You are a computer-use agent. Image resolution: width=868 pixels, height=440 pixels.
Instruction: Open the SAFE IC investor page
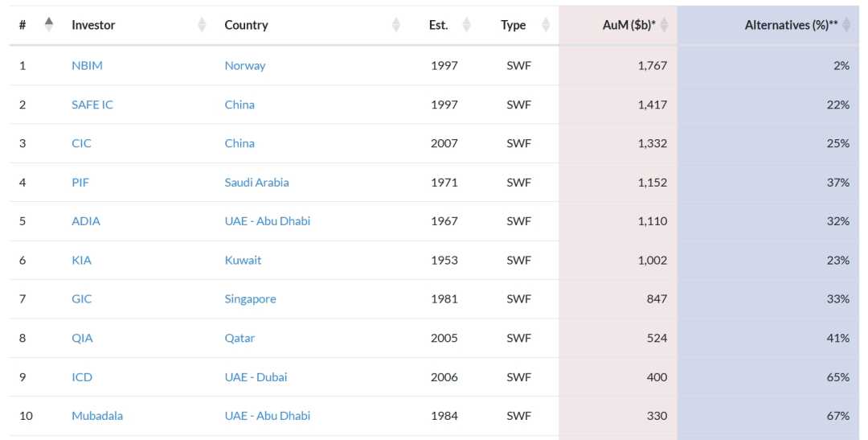pyautogui.click(x=92, y=105)
